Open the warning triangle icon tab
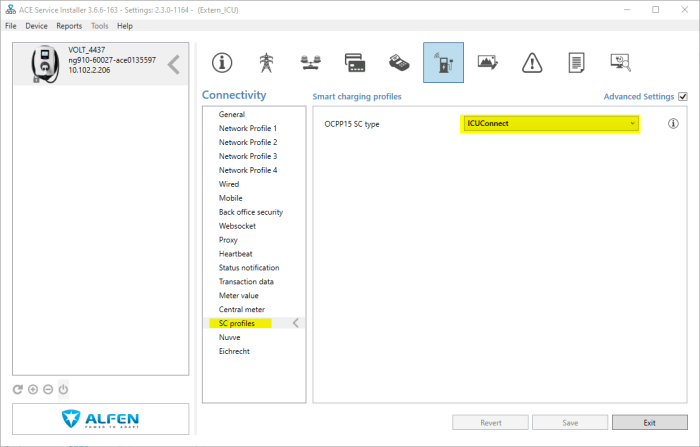The height and width of the screenshot is (447, 700). pyautogui.click(x=532, y=62)
